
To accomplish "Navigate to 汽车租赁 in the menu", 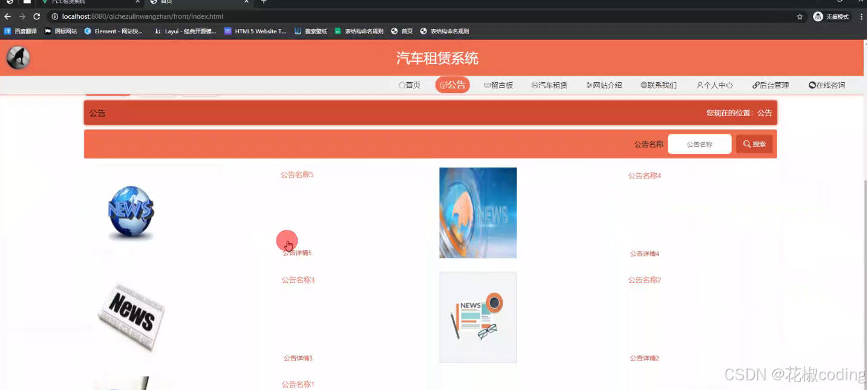I will 549,85.
